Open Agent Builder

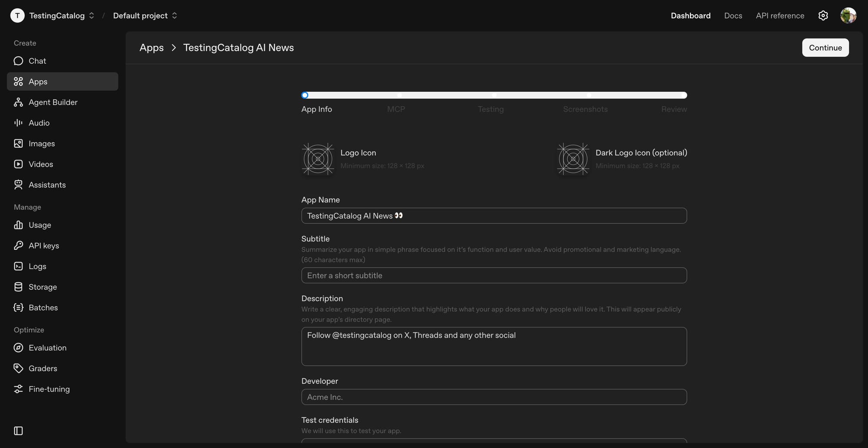(52, 102)
